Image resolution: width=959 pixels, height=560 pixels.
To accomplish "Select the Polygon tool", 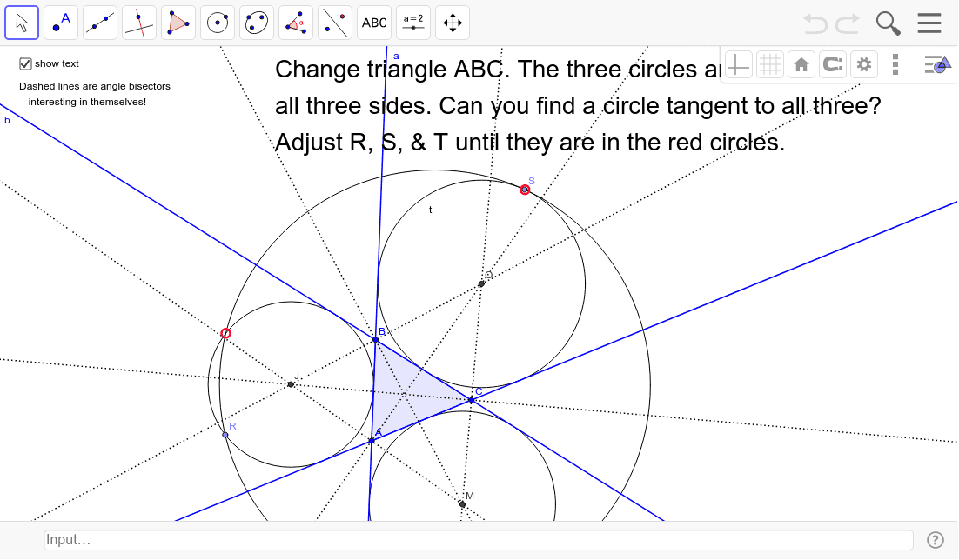I will pyautogui.click(x=178, y=23).
